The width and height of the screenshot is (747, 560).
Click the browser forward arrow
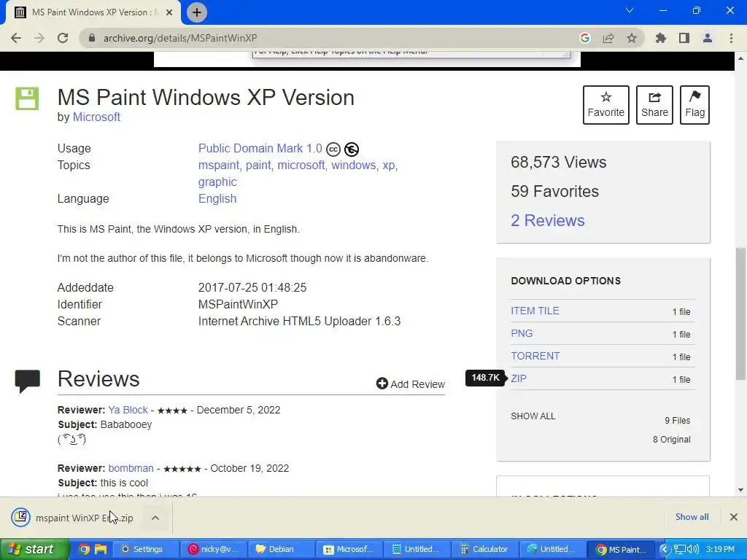39,38
